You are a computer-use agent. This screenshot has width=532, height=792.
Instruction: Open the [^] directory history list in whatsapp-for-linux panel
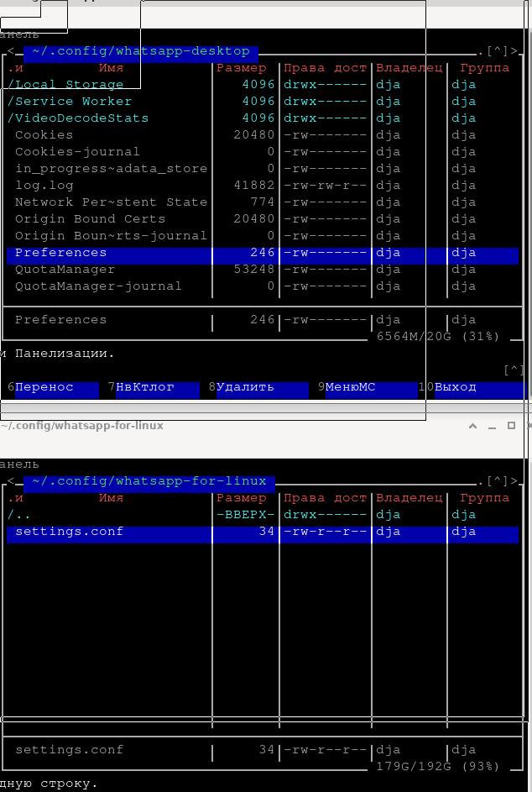click(497, 481)
